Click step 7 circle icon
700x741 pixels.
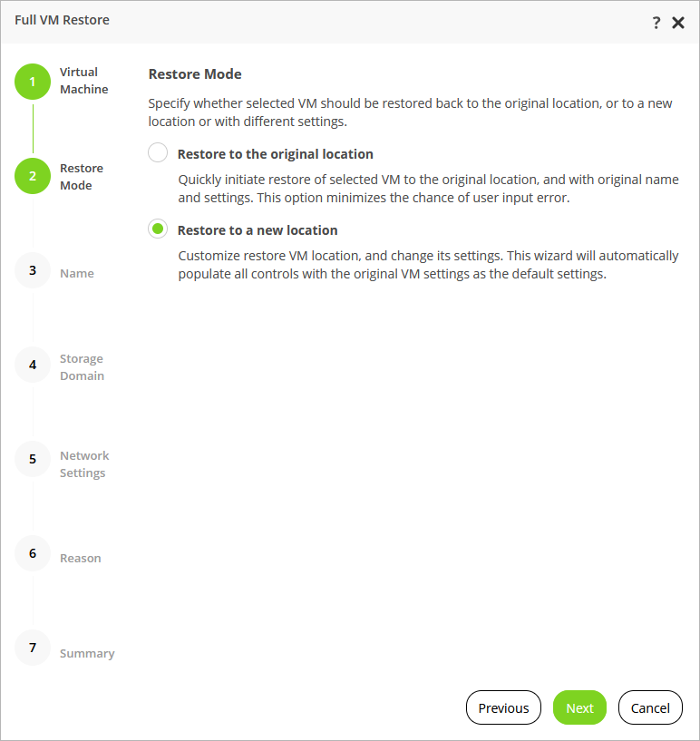(x=33, y=648)
